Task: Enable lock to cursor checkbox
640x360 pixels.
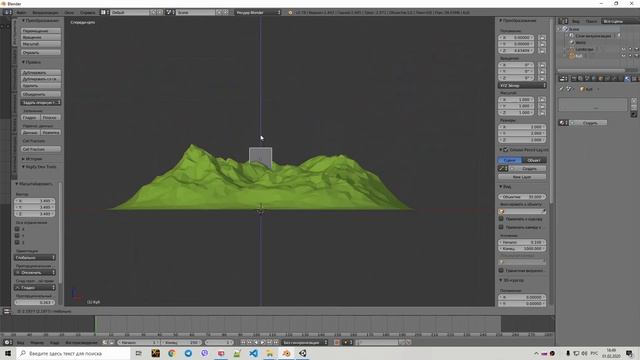Action: point(501,219)
